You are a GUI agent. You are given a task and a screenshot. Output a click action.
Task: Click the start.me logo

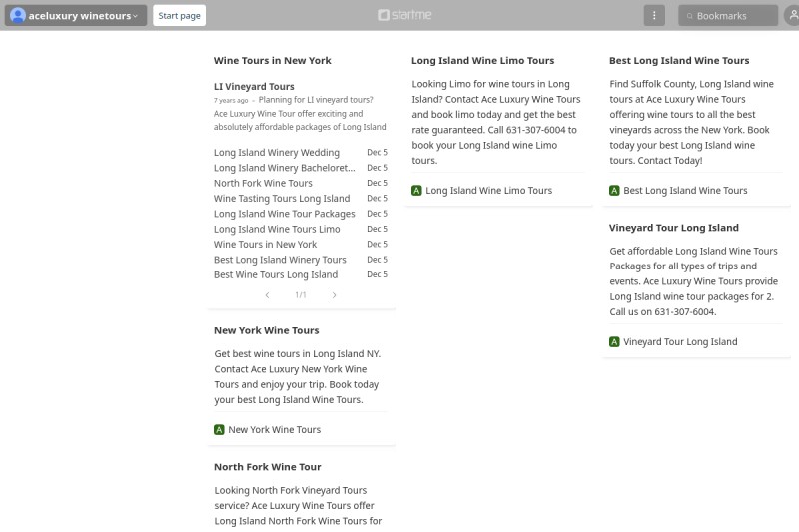tap(404, 15)
